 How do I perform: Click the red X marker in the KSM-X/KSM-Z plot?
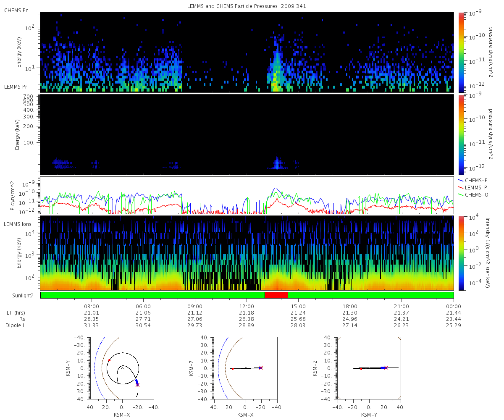click(261, 367)
